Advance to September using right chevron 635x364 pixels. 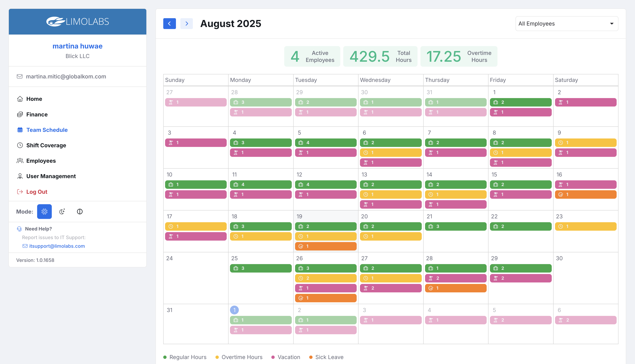click(x=187, y=23)
